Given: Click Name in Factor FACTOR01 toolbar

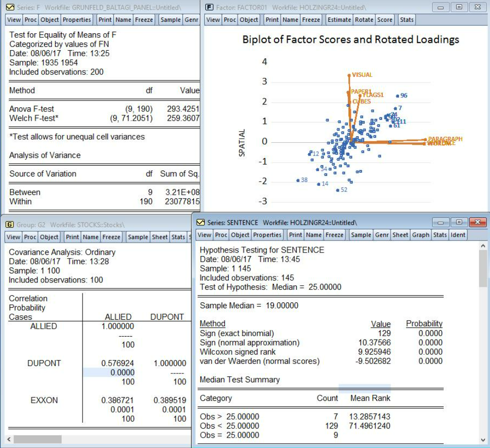Looking at the screenshot, I should pyautogui.click(x=290, y=20).
